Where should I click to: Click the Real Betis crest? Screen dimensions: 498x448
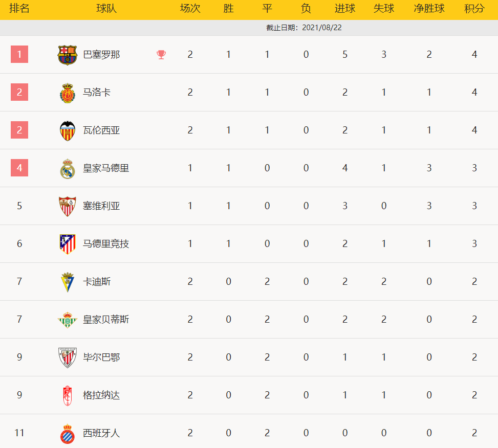tap(67, 320)
